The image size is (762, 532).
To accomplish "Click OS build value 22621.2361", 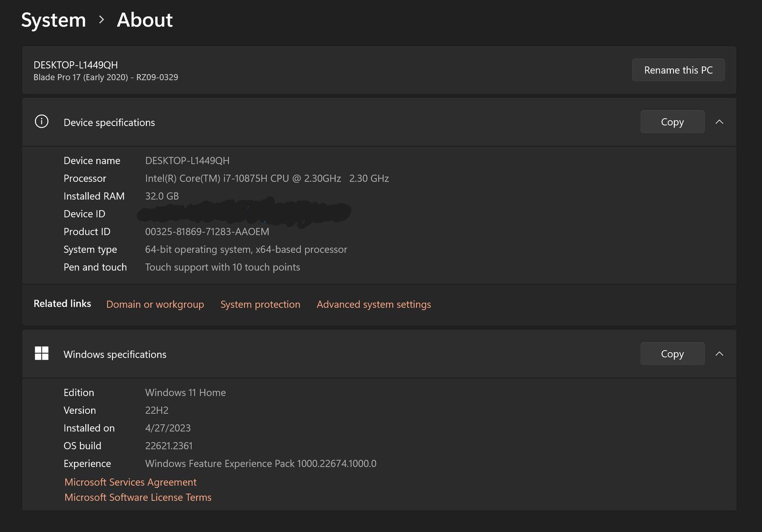I will (x=169, y=446).
